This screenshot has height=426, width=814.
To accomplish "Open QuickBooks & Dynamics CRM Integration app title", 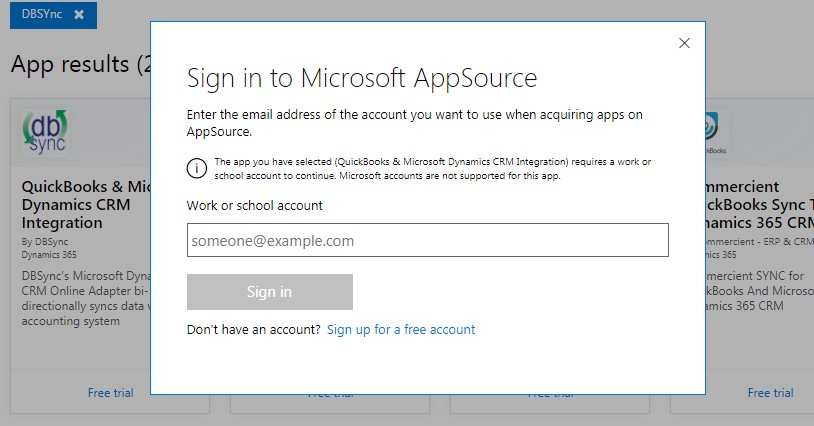I will (85, 204).
